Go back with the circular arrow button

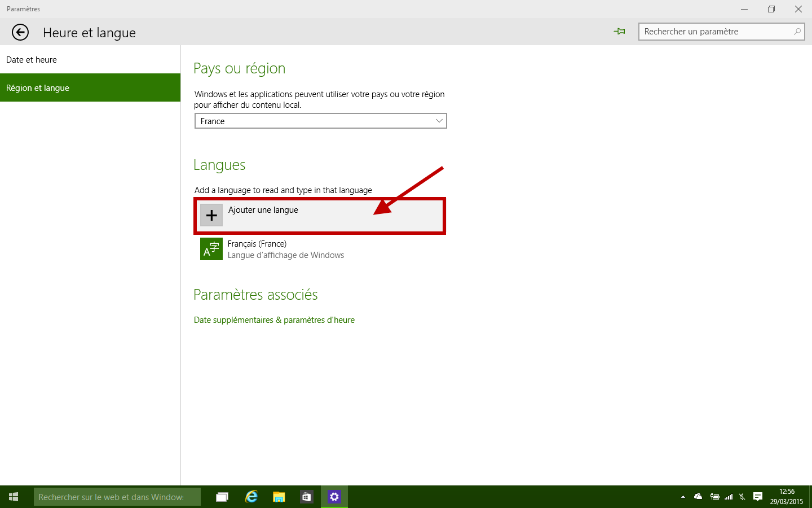[20, 32]
